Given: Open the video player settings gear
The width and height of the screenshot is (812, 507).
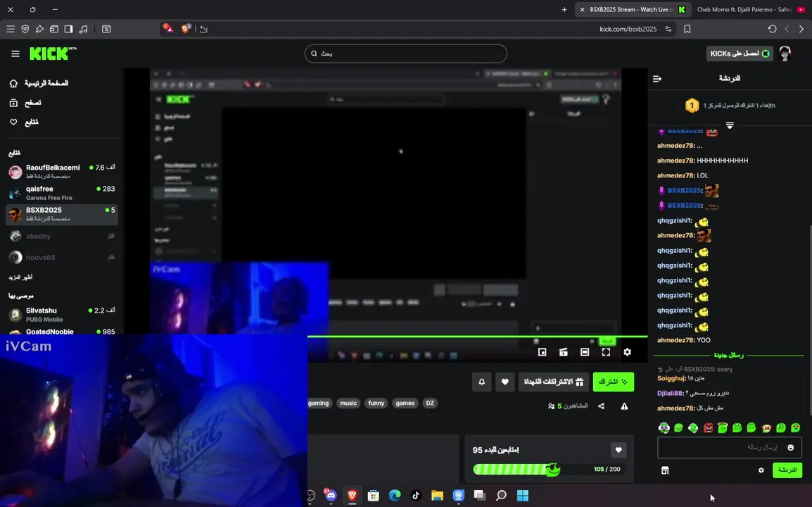Looking at the screenshot, I should 627,352.
